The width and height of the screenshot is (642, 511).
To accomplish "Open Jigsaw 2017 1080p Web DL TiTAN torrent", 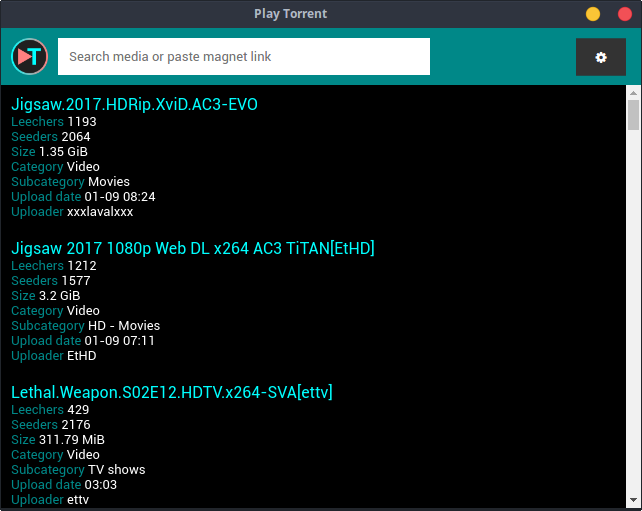I will coord(193,249).
